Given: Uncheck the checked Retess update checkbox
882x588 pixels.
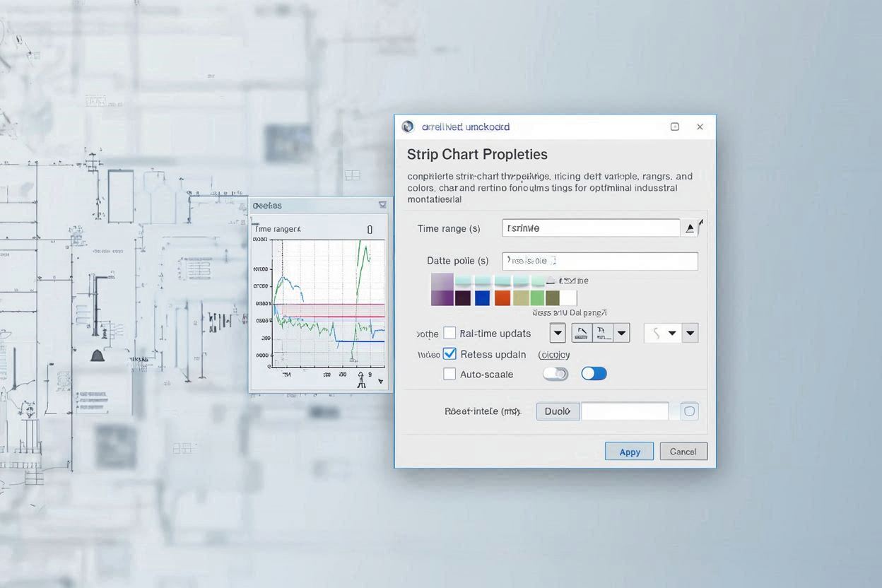Looking at the screenshot, I should point(449,354).
